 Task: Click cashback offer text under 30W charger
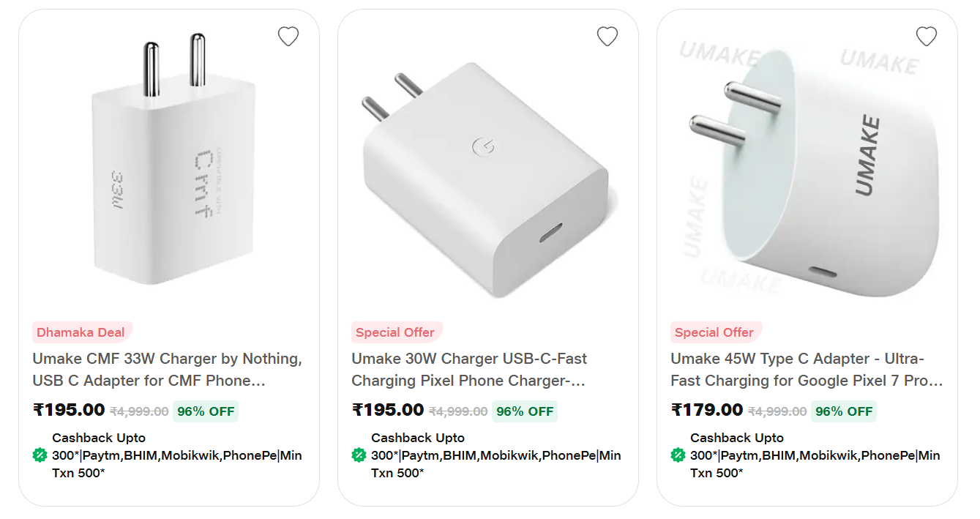point(495,455)
